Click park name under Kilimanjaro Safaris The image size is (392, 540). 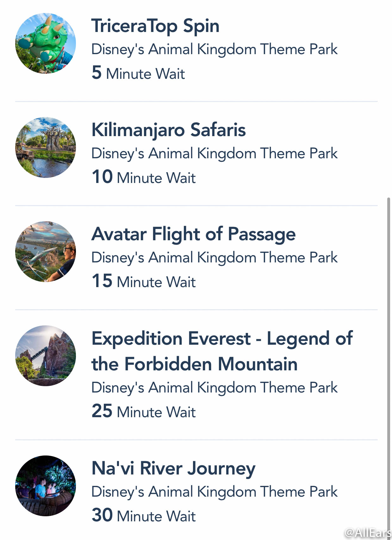(215, 154)
